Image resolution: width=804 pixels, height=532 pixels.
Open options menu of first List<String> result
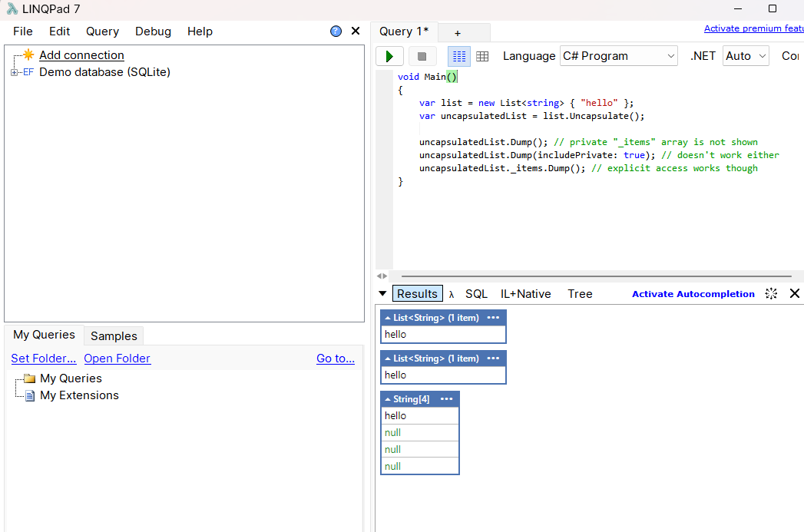[x=493, y=318]
